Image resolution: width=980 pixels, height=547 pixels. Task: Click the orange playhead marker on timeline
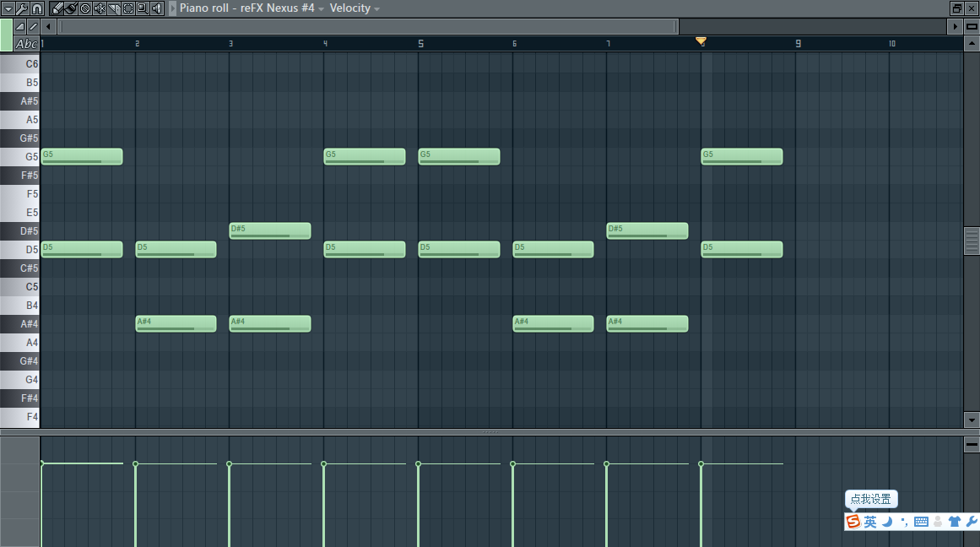click(x=701, y=41)
